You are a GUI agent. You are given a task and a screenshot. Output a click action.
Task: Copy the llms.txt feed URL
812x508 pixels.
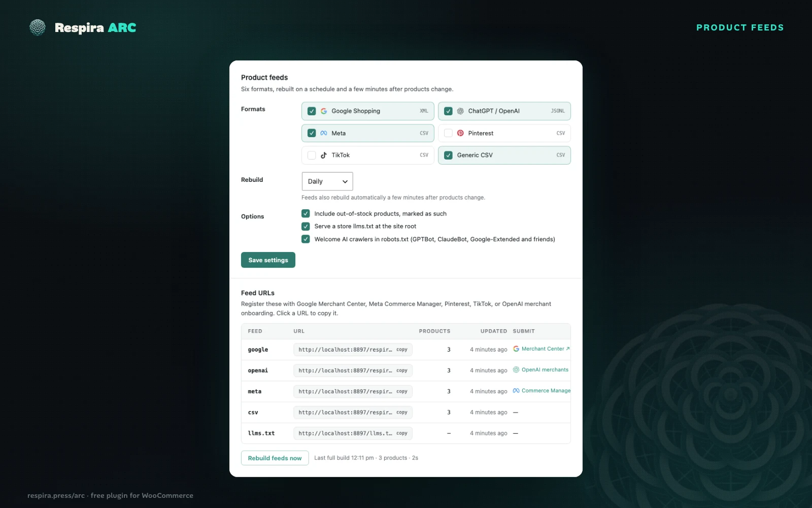click(x=402, y=433)
